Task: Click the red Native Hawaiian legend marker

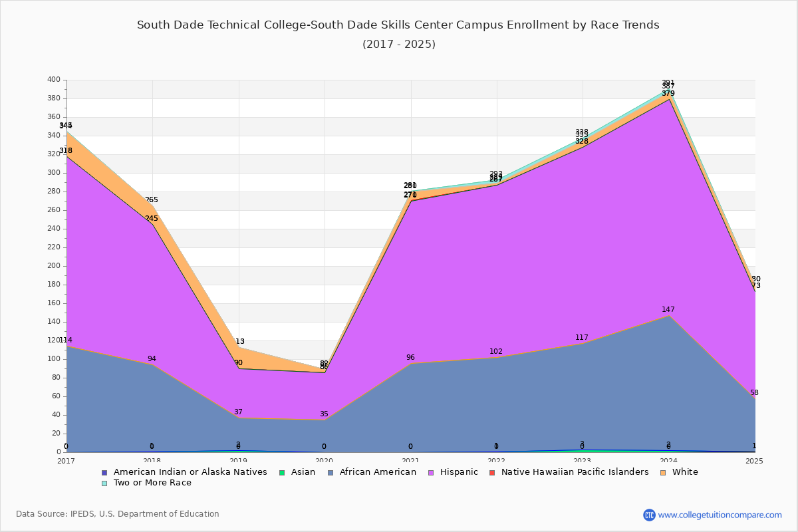Action: coord(493,472)
